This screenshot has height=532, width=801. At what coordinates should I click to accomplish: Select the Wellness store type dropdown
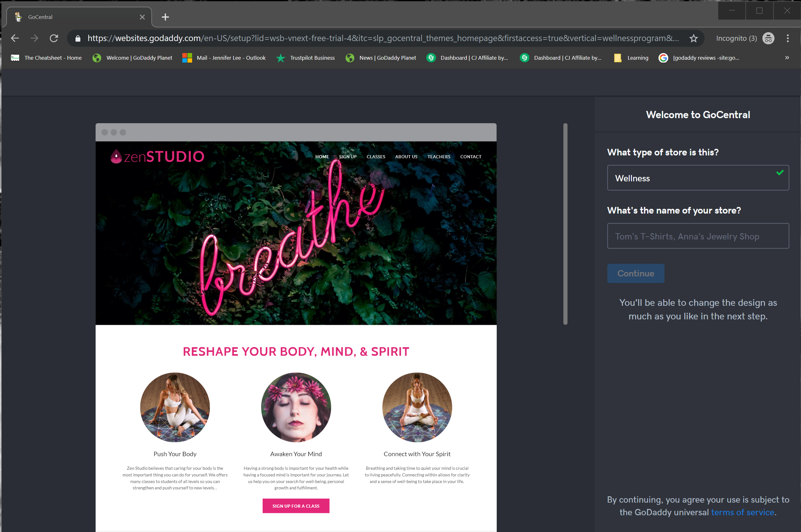tap(698, 178)
